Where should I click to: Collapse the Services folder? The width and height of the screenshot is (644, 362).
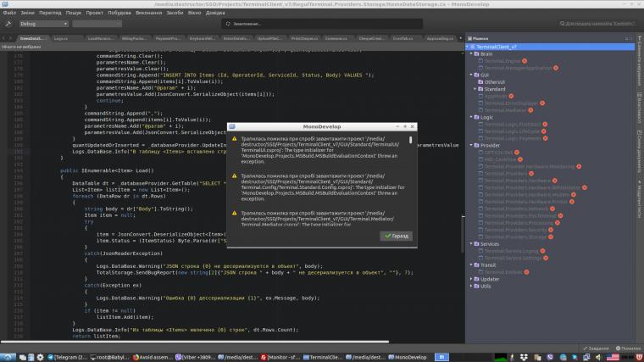pos(471,243)
